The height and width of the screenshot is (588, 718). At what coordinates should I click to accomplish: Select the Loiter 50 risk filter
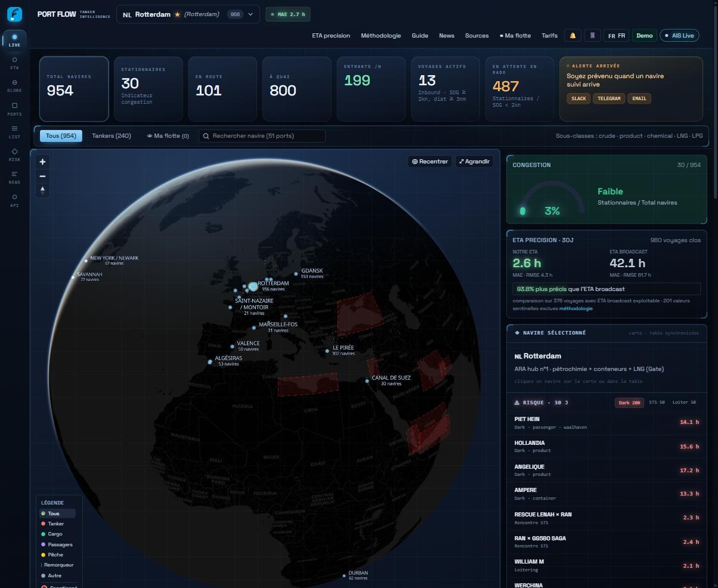coord(684,403)
